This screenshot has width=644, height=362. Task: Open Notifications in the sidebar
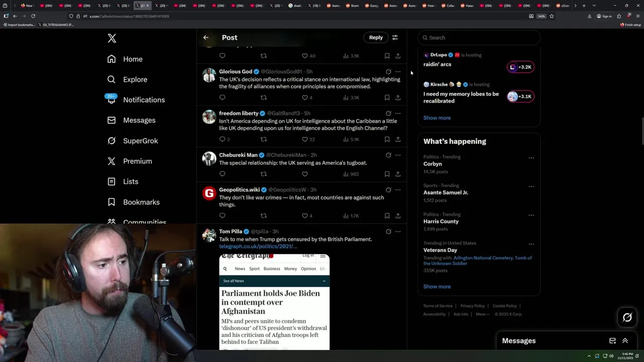136,100
